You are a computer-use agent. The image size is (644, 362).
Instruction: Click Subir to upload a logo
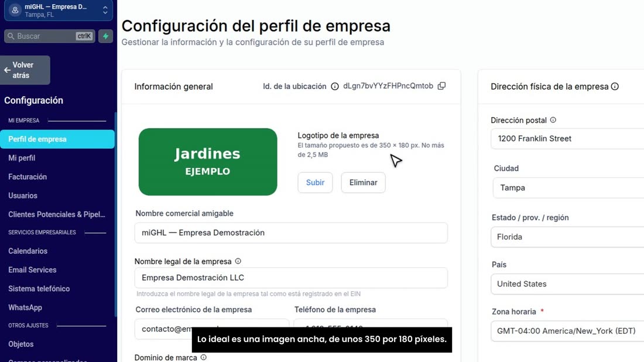pos(315,182)
